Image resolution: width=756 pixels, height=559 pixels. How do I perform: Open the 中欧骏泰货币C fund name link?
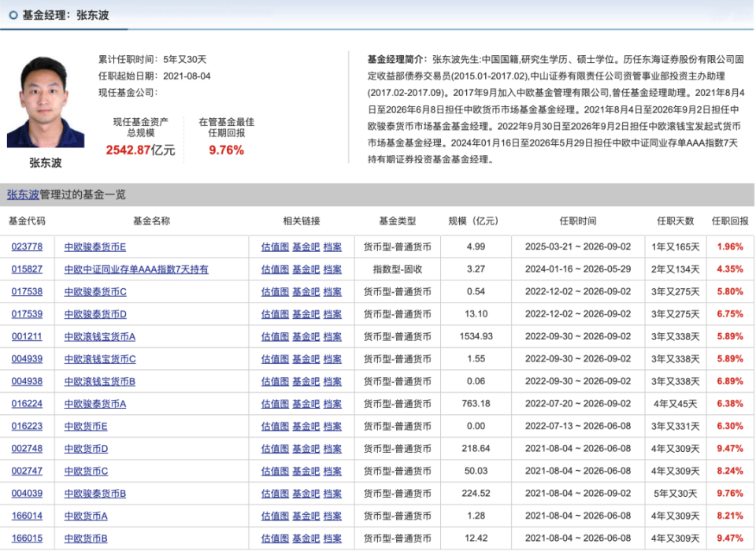pyautogui.click(x=95, y=292)
